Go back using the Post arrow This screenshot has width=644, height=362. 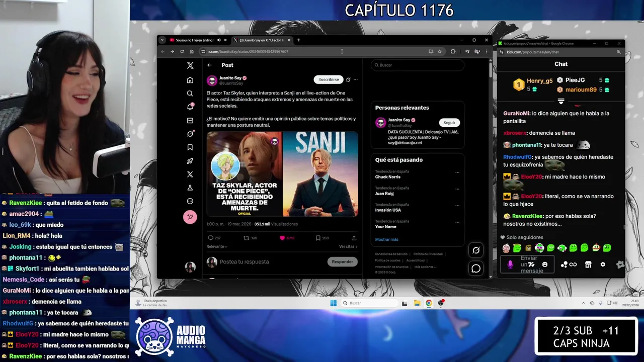(209, 65)
